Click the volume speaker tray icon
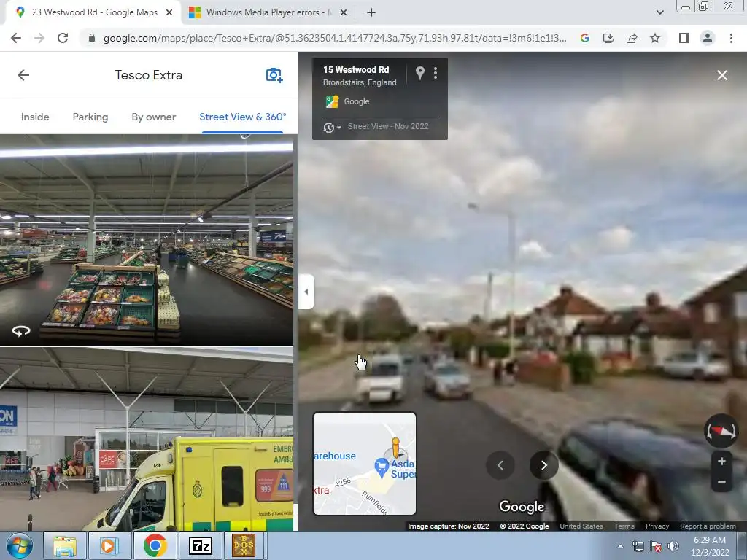The height and width of the screenshot is (560, 747). tap(673, 546)
